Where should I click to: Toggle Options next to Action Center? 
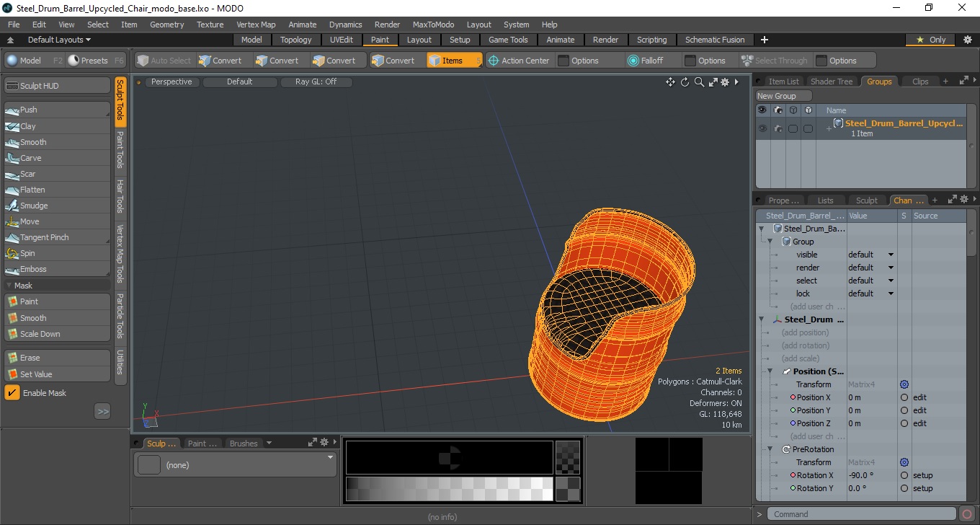coord(584,61)
